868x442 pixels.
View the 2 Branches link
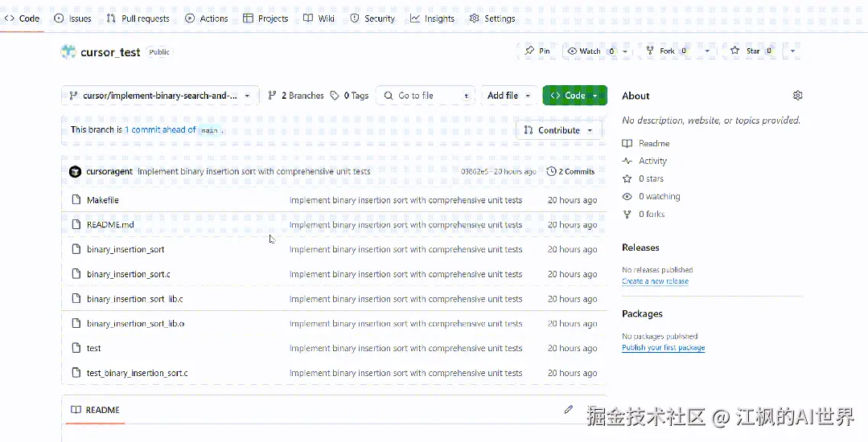[x=295, y=96]
